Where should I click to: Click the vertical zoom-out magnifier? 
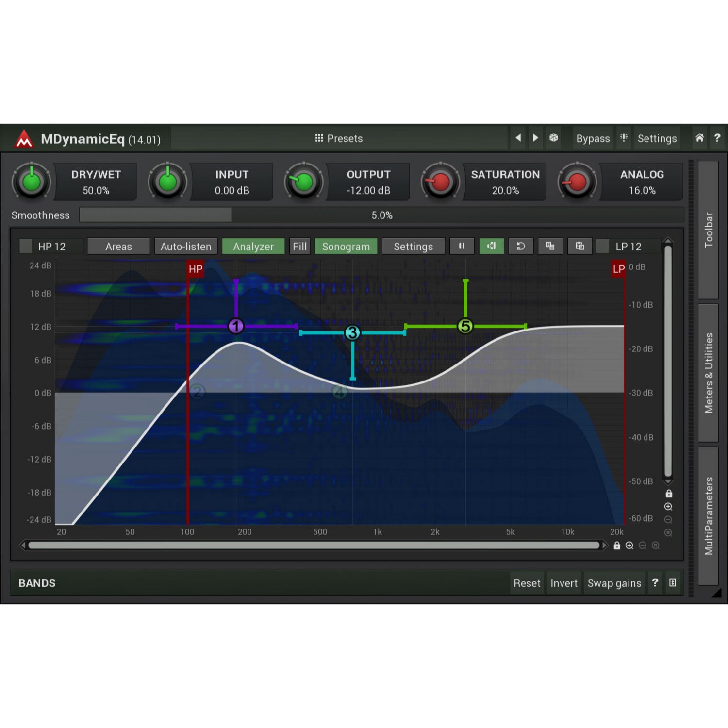coord(668,519)
